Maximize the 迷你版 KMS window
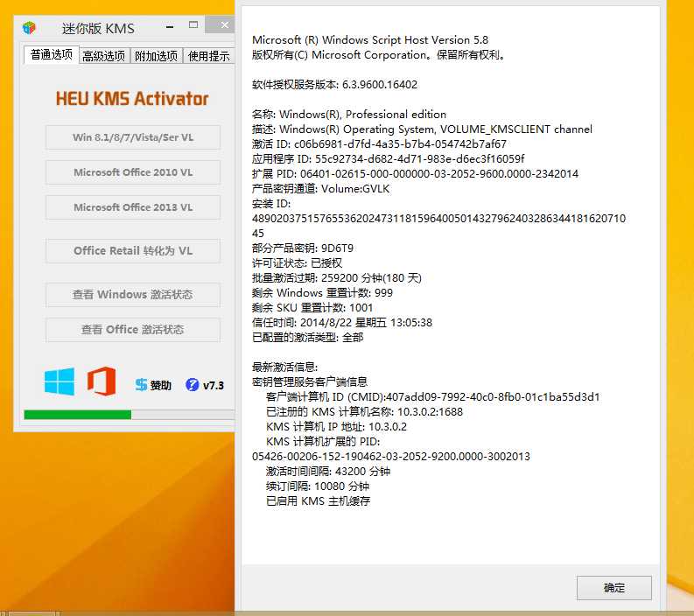The height and width of the screenshot is (616, 694). [x=193, y=25]
